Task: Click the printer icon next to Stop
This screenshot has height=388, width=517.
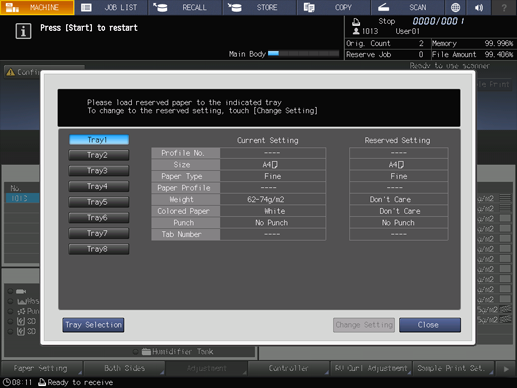Action: point(356,22)
